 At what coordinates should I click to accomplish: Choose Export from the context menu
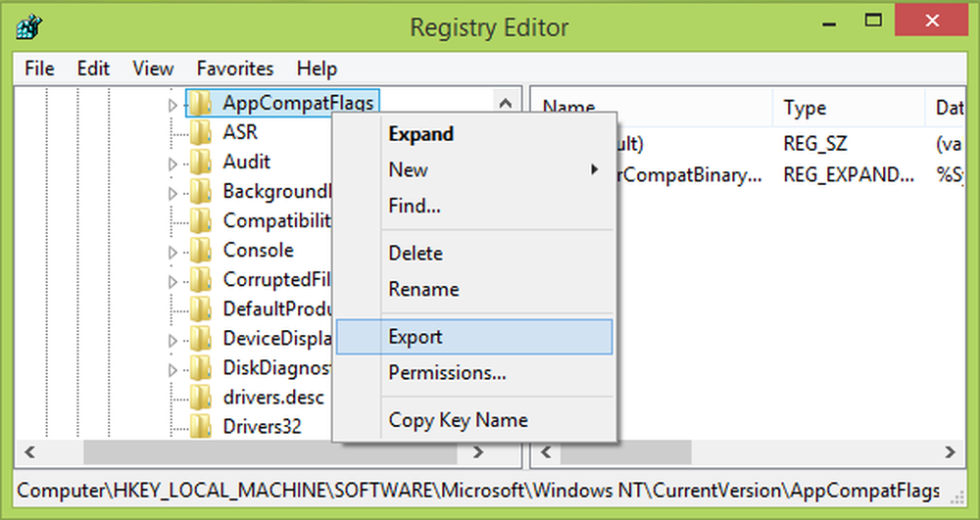(x=474, y=337)
